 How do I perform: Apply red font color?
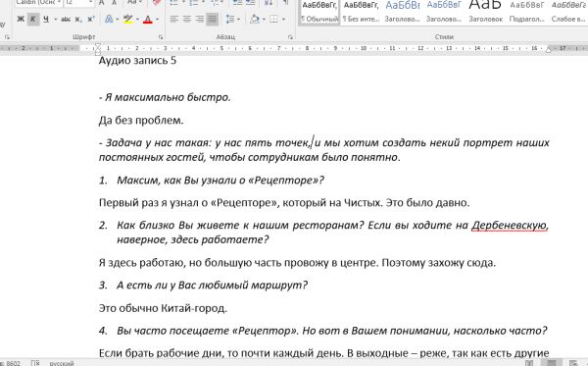[148, 19]
